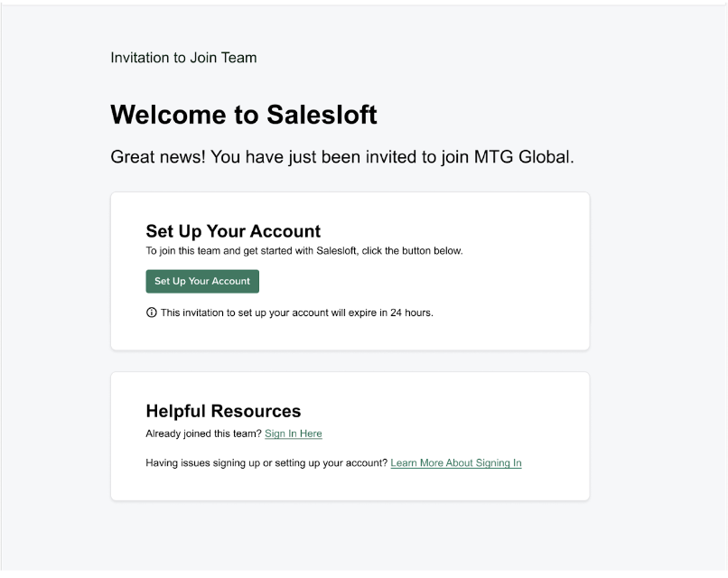Click the Already joined this team text
Screen dimensions: 728x578
point(203,433)
